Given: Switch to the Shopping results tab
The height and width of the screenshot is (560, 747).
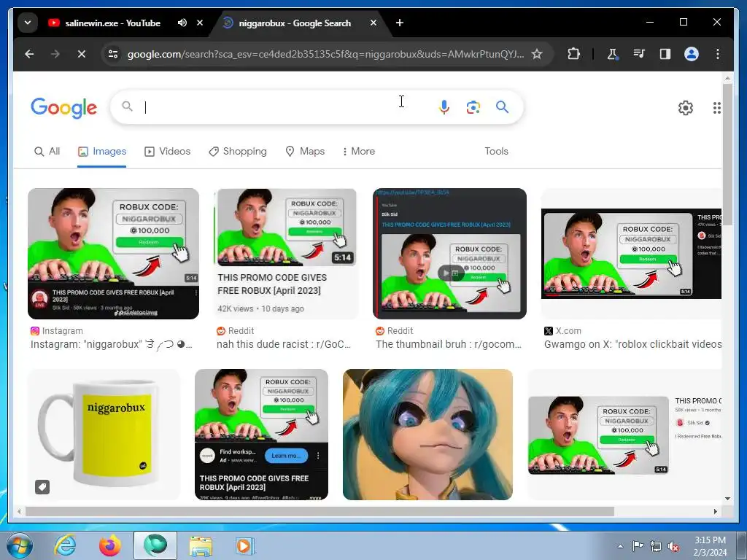Looking at the screenshot, I should click(x=238, y=152).
